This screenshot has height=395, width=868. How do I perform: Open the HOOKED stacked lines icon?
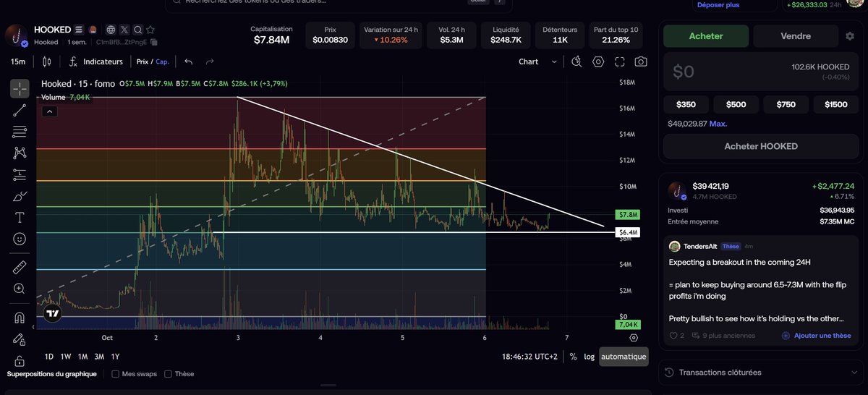(x=79, y=30)
